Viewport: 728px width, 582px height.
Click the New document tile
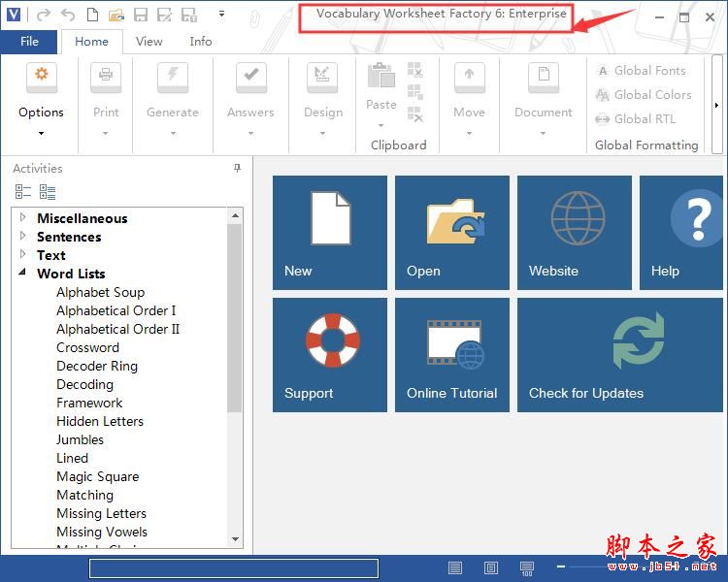[x=330, y=233]
